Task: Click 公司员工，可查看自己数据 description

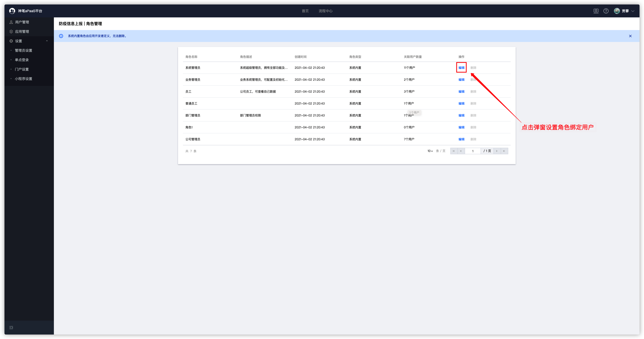Action: tap(258, 92)
